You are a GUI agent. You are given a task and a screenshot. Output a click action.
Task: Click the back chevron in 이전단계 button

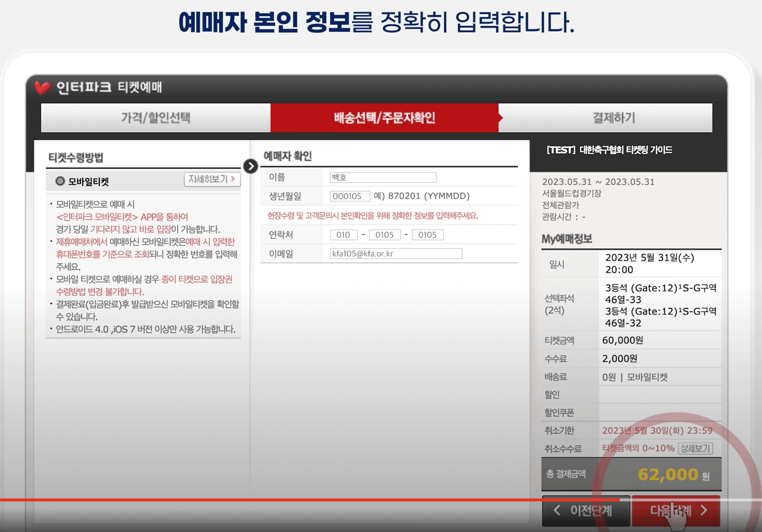(556, 511)
